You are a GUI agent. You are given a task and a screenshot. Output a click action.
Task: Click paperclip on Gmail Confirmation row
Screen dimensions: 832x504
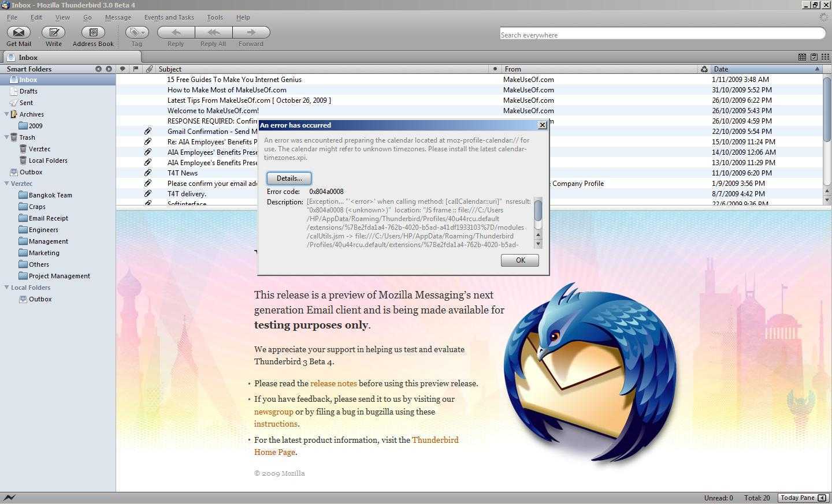(148, 131)
